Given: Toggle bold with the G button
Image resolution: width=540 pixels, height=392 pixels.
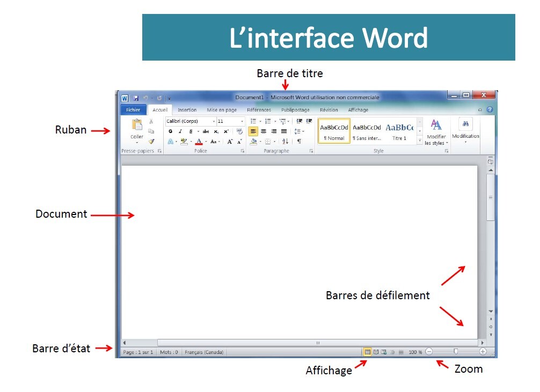Looking at the screenshot, I should [171, 131].
